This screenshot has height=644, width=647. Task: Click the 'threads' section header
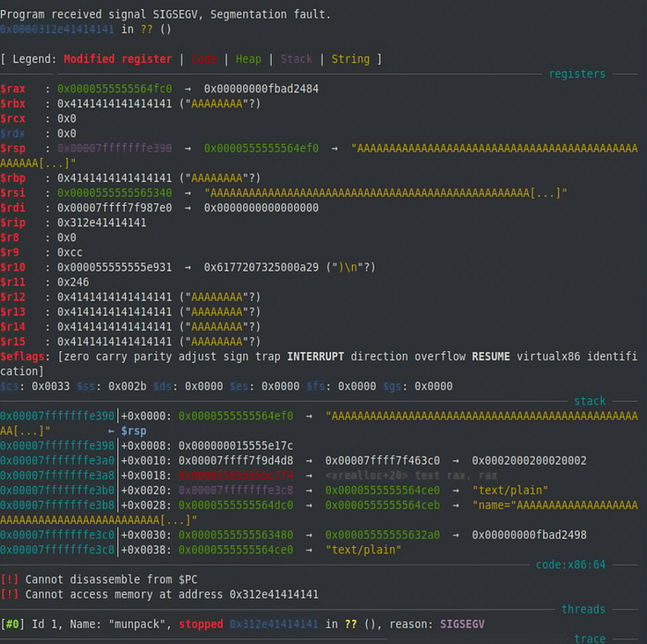point(583,609)
